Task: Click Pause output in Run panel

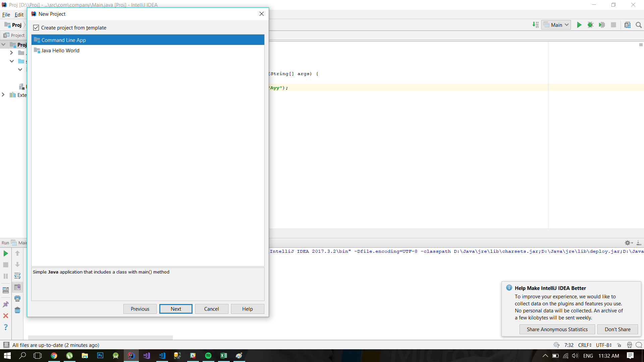Action: click(6, 276)
